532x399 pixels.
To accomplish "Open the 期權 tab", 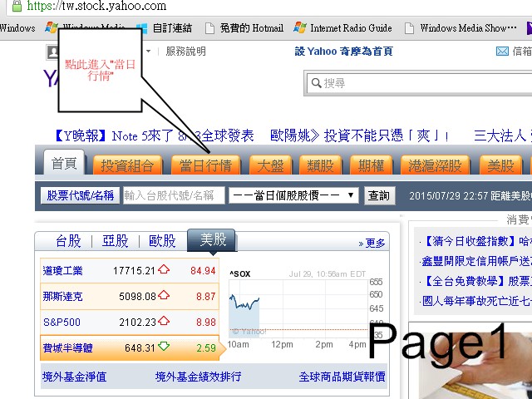I will point(371,165).
